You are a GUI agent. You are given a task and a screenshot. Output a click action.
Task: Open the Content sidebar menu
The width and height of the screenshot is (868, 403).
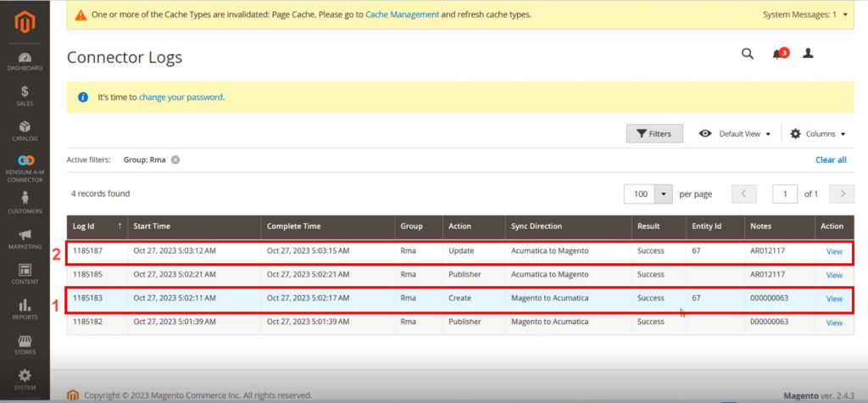(x=25, y=274)
